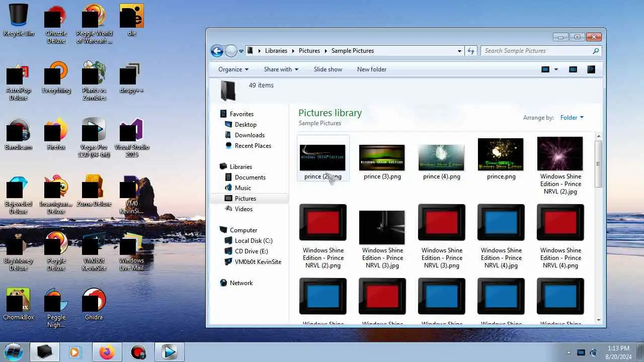This screenshot has height=362, width=644.
Task: Select the Insaniquarium Deluxe desktop icon
Action: pyautogui.click(x=56, y=195)
